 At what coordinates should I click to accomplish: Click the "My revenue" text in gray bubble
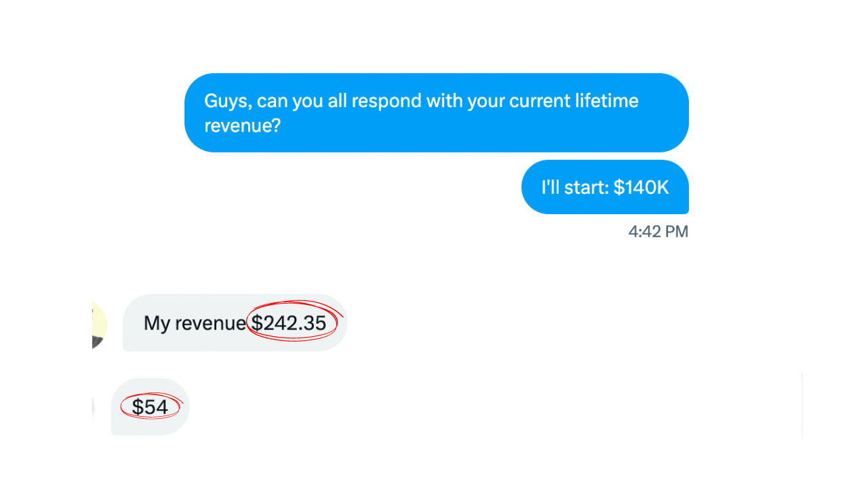click(x=195, y=323)
